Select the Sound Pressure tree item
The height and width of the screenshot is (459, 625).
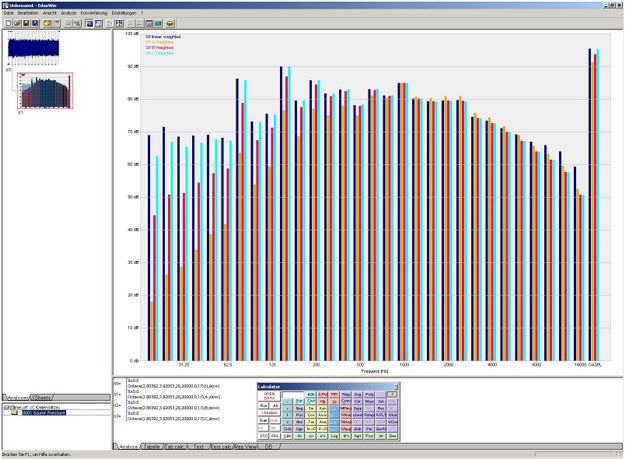point(42,413)
